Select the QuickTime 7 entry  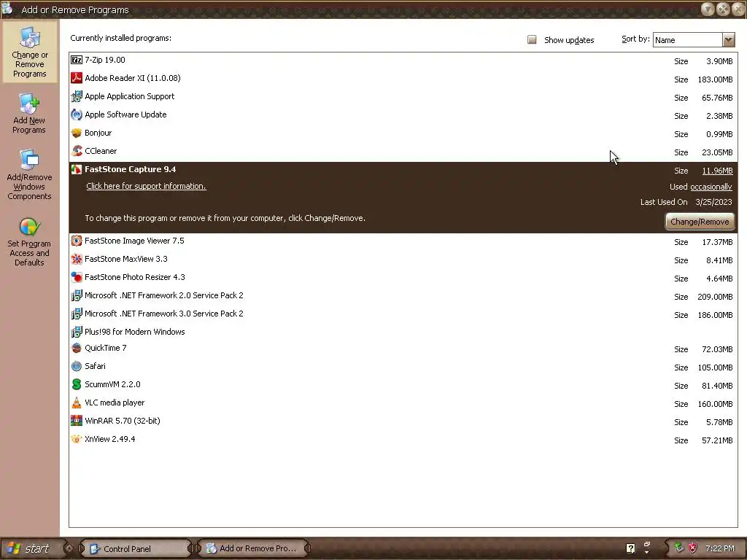403,349
